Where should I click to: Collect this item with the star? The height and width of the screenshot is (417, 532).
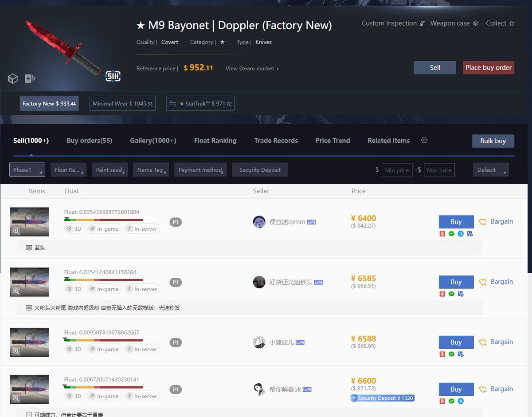tap(500, 23)
